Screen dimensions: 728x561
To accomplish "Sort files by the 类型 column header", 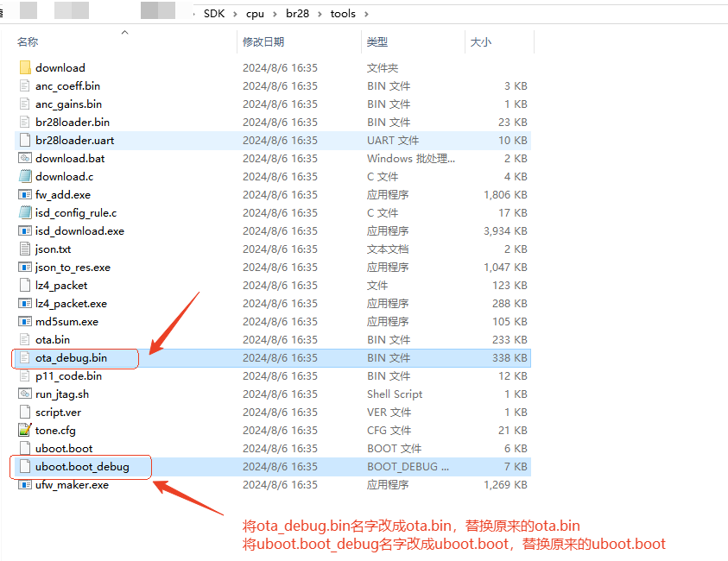I will pyautogui.click(x=377, y=41).
